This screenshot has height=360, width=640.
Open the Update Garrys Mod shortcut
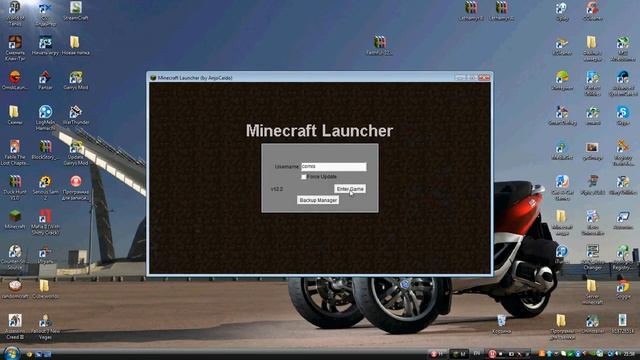[x=76, y=153]
